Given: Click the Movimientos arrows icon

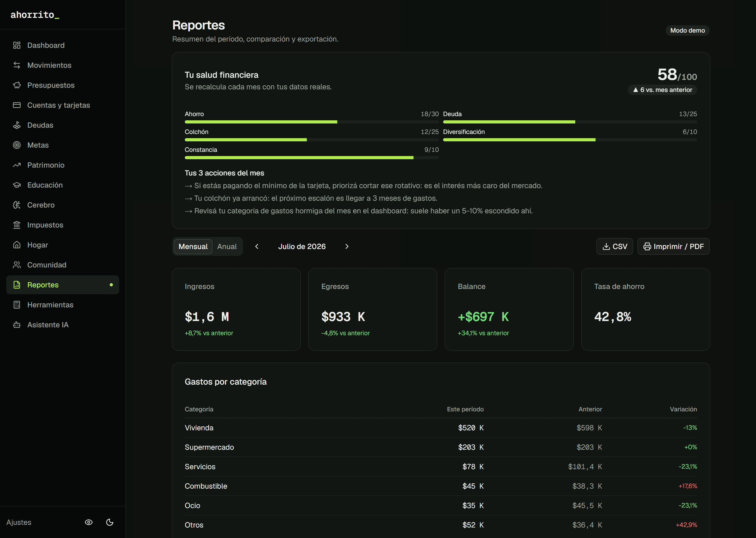Looking at the screenshot, I should click(x=17, y=65).
